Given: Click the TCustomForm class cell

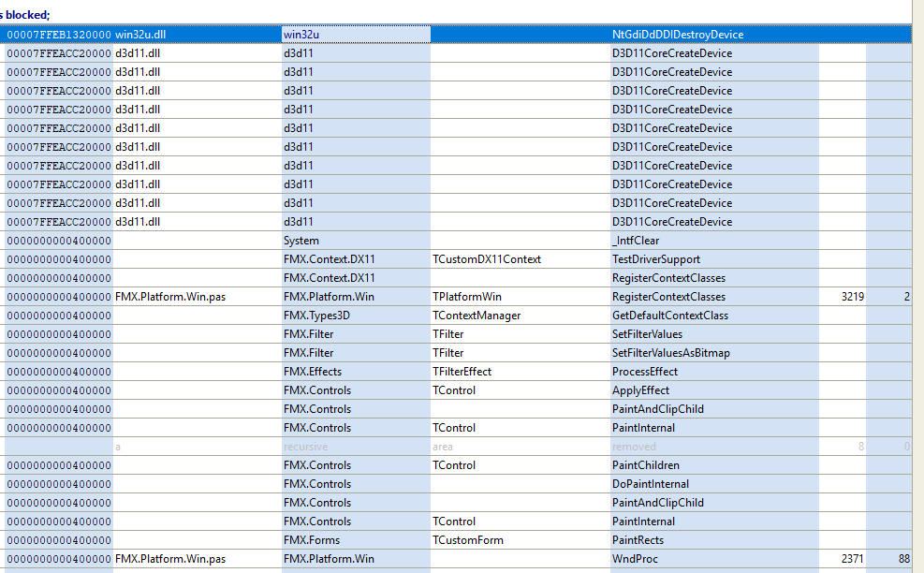Looking at the screenshot, I should point(521,540).
